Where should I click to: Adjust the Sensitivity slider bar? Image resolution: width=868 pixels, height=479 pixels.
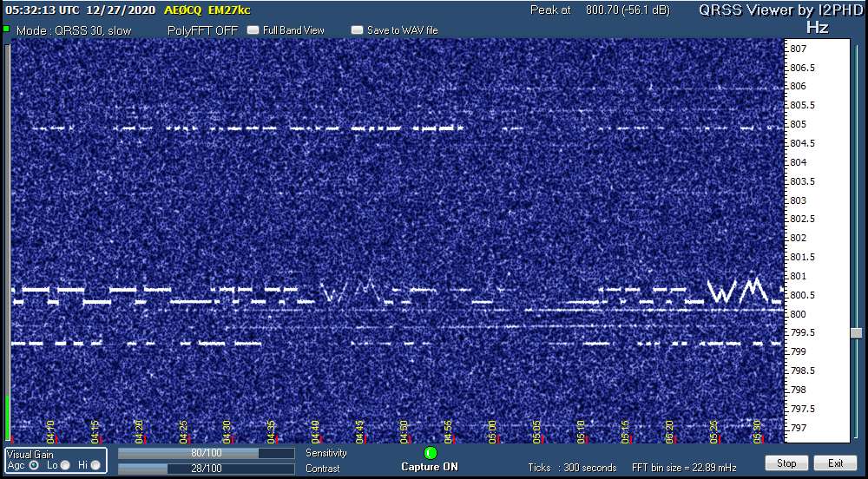tap(206, 453)
